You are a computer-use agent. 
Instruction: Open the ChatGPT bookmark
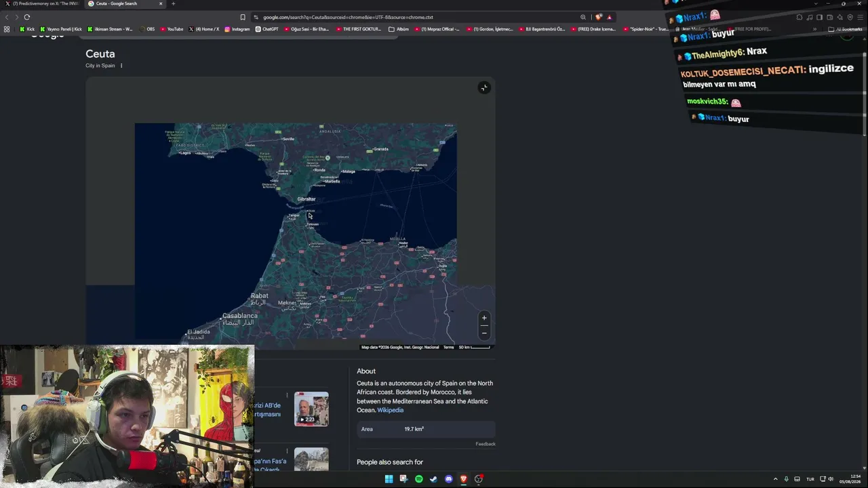(267, 29)
